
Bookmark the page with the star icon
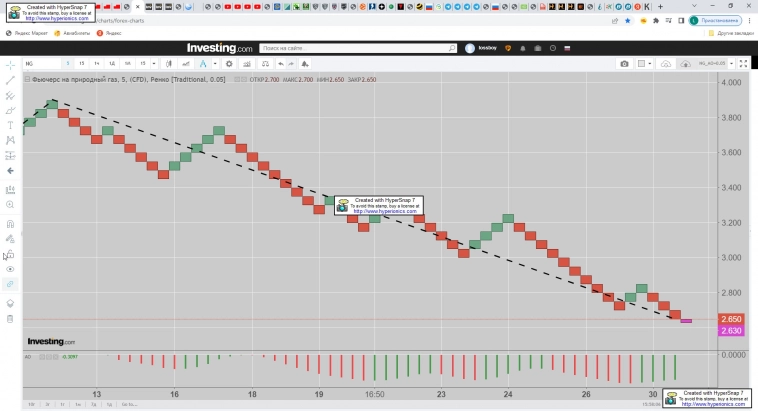627,21
